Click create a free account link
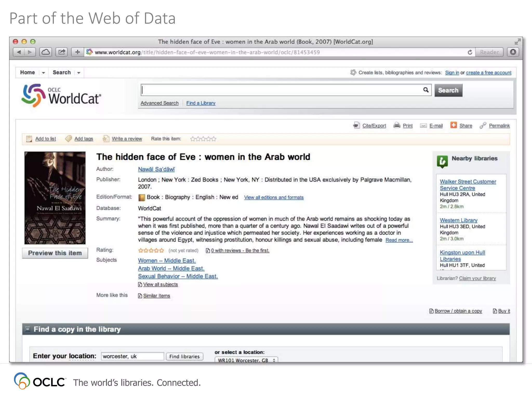Viewport: 532px width, 399px height. point(489,73)
